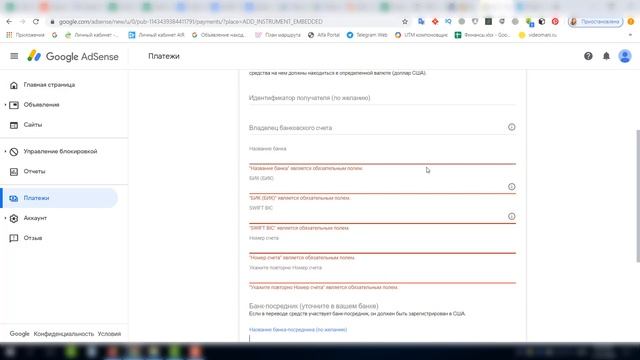Focus the repeat Номер счета field
The image size is (640, 360).
[382, 276]
